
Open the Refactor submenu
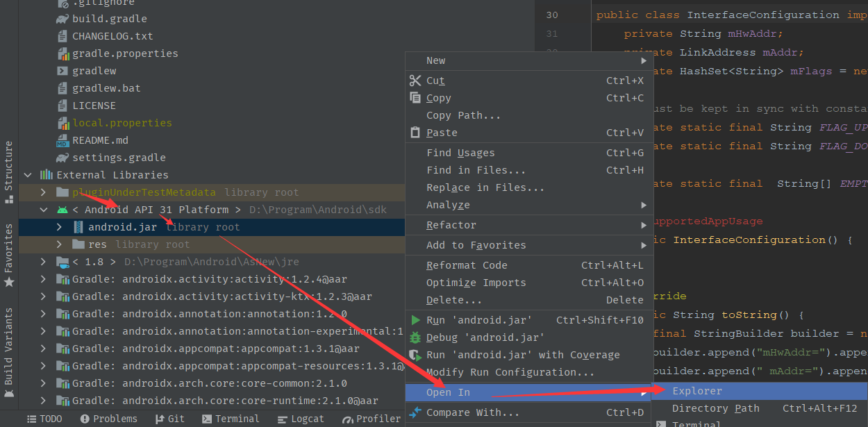click(x=528, y=225)
